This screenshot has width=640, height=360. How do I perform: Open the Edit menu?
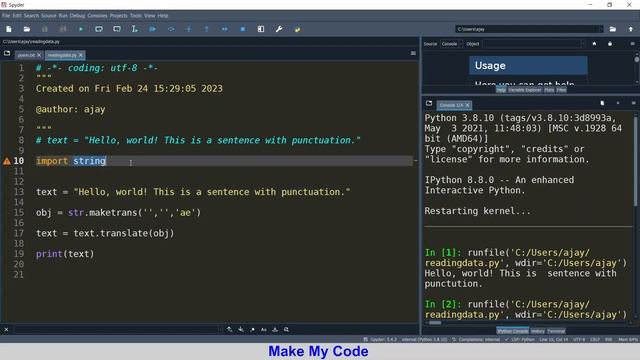click(x=16, y=16)
